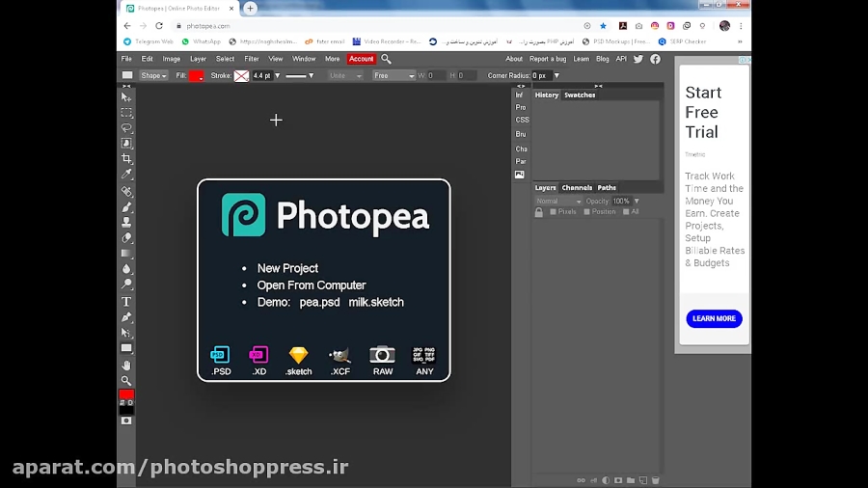Select the Dodge tool
Image resolution: width=868 pixels, height=488 pixels.
coord(126,285)
